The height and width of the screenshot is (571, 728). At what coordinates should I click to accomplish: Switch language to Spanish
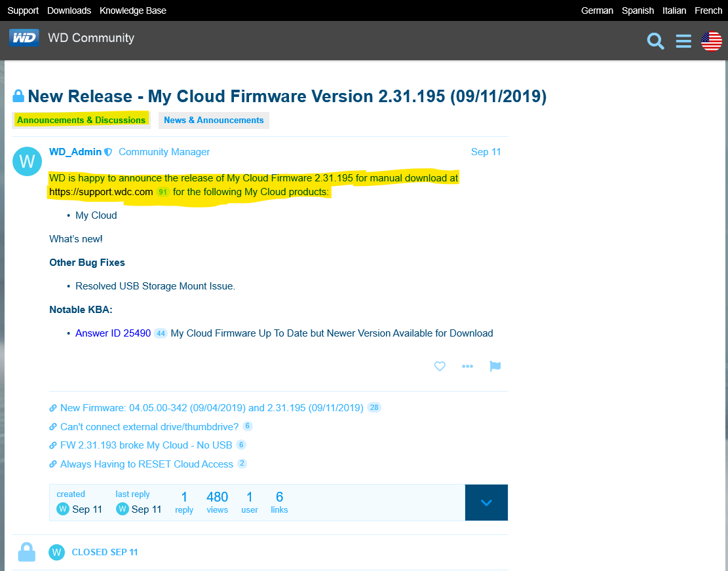click(638, 10)
